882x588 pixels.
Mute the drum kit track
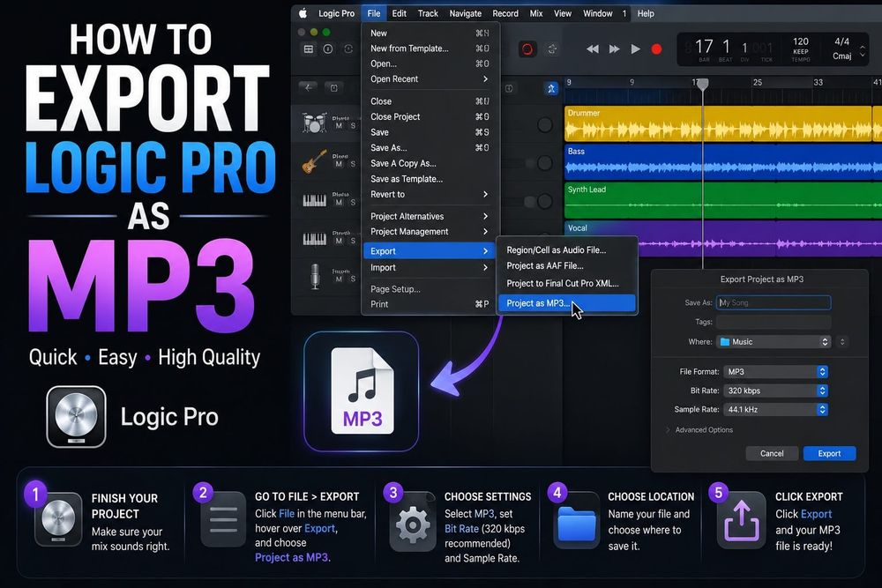(339, 126)
